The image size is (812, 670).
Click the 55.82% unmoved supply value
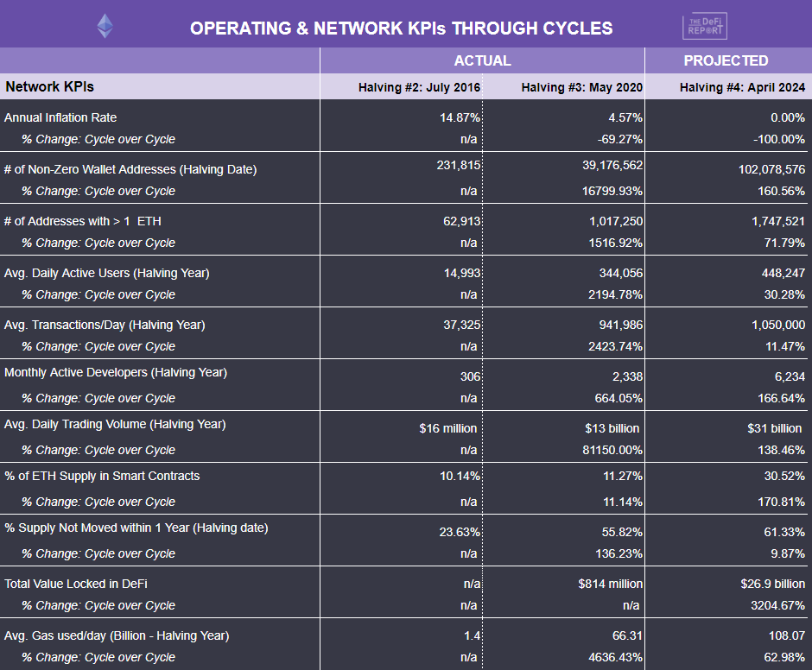click(x=623, y=532)
